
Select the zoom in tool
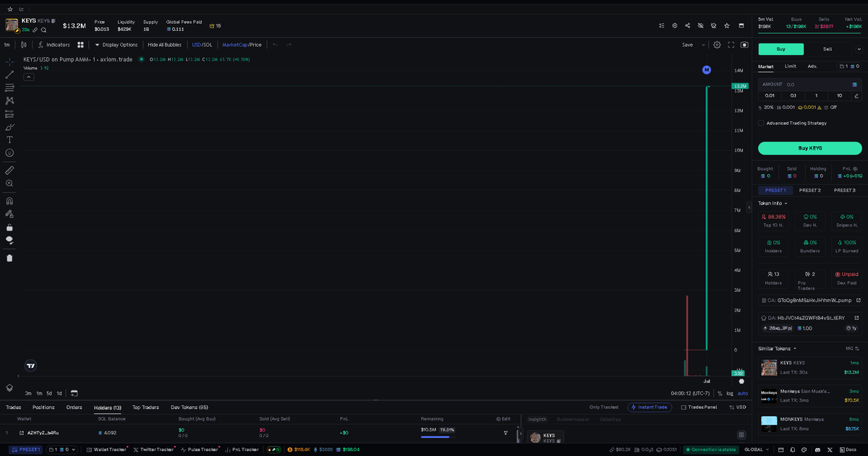pyautogui.click(x=9, y=184)
